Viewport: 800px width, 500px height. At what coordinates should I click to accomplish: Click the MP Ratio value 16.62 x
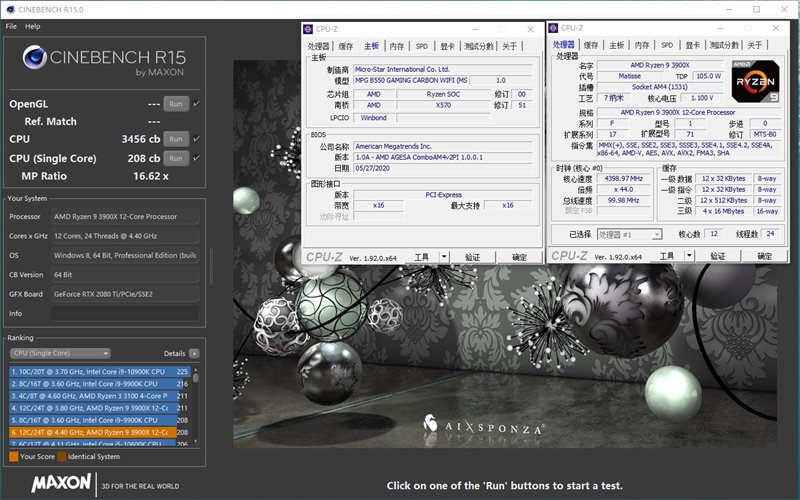151,176
